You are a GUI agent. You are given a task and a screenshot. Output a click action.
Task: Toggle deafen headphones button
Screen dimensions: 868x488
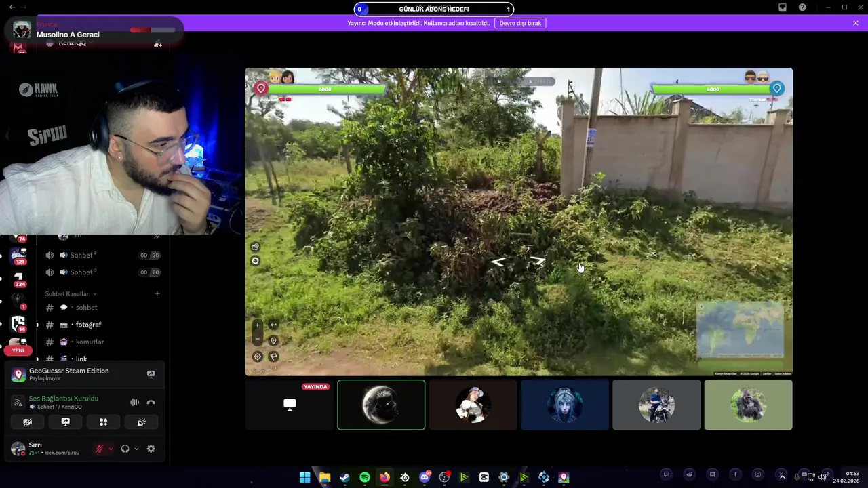click(x=125, y=449)
